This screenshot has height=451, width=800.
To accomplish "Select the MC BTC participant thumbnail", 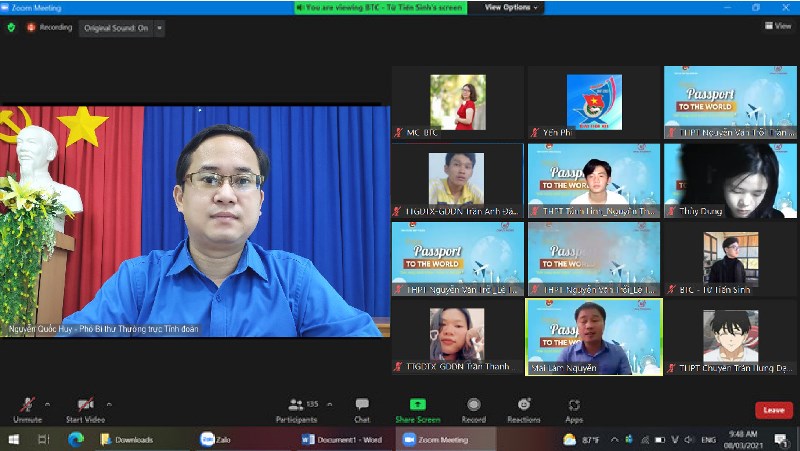I will click(x=457, y=102).
